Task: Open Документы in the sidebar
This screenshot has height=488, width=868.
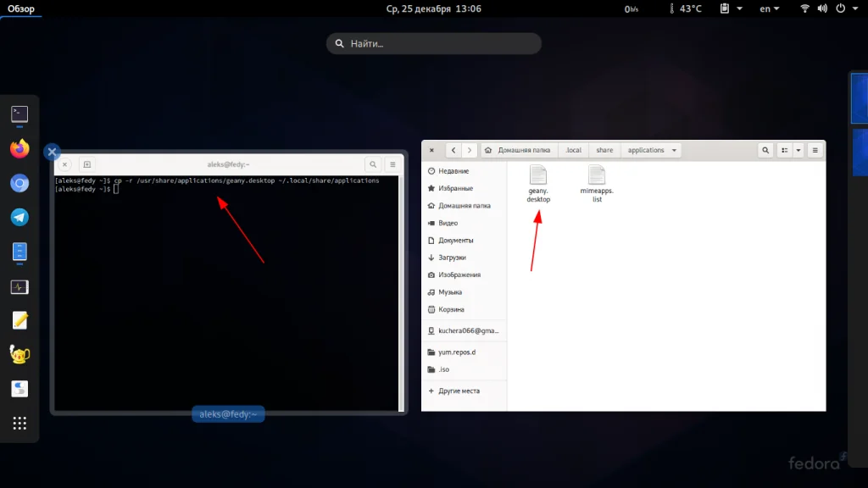Action: click(464, 240)
